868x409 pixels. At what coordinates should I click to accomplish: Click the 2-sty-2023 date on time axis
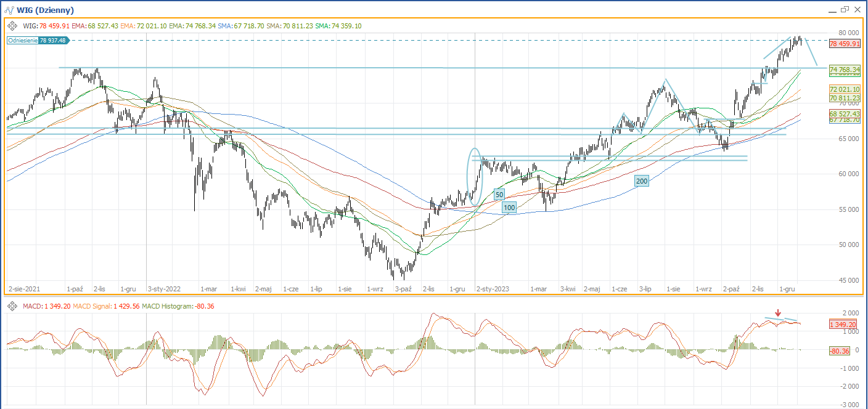point(493,288)
